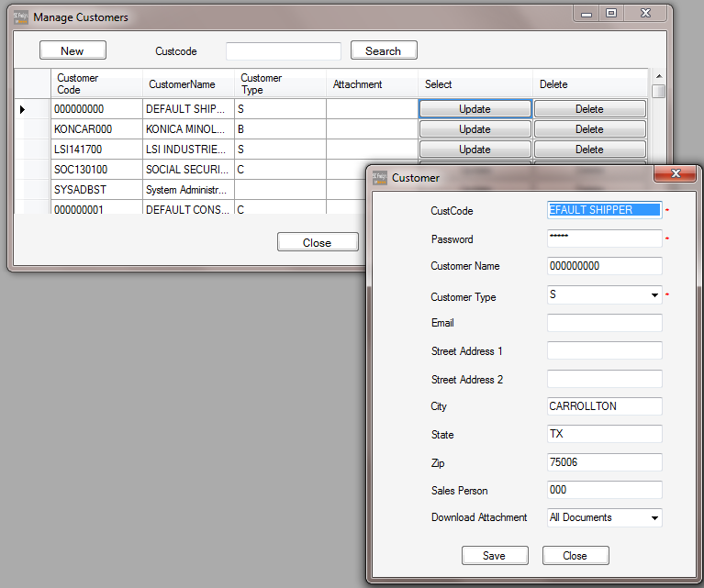The image size is (704, 588).
Task: Sort by CustomerName column header
Action: 188,84
